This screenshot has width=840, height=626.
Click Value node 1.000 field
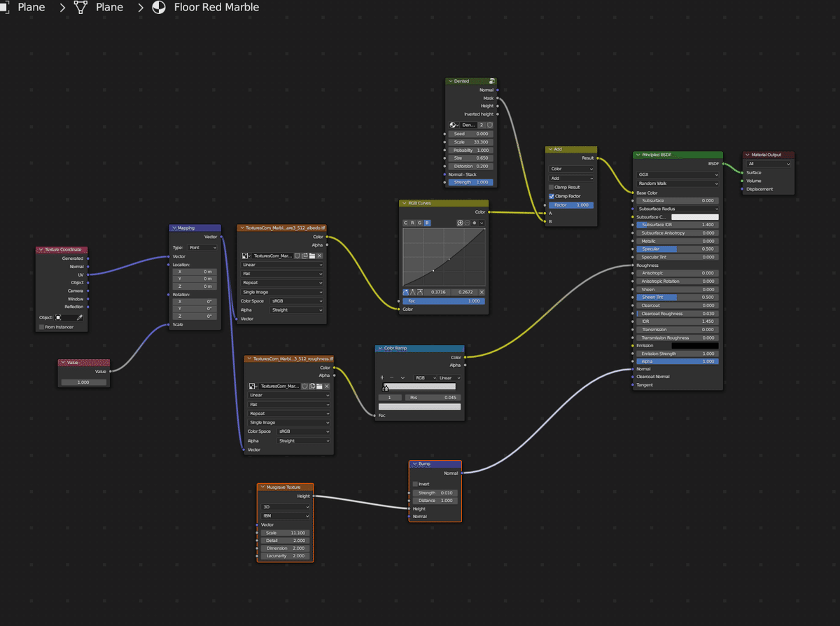84,382
